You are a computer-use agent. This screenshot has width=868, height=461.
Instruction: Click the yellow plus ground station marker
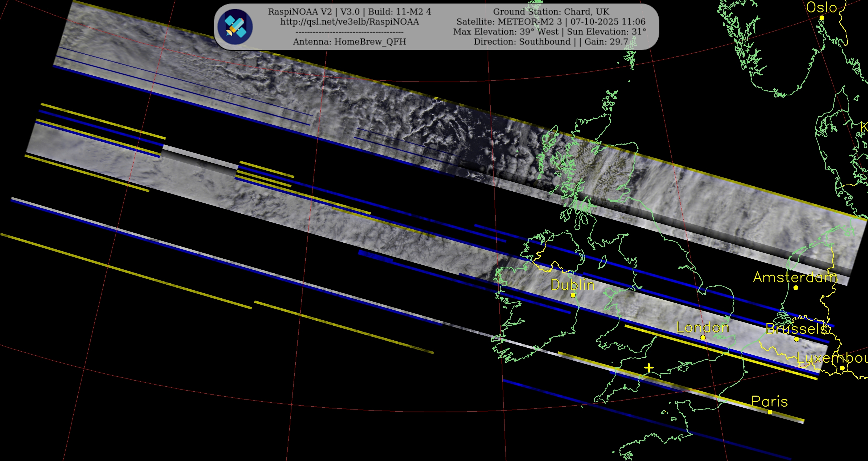tap(648, 368)
